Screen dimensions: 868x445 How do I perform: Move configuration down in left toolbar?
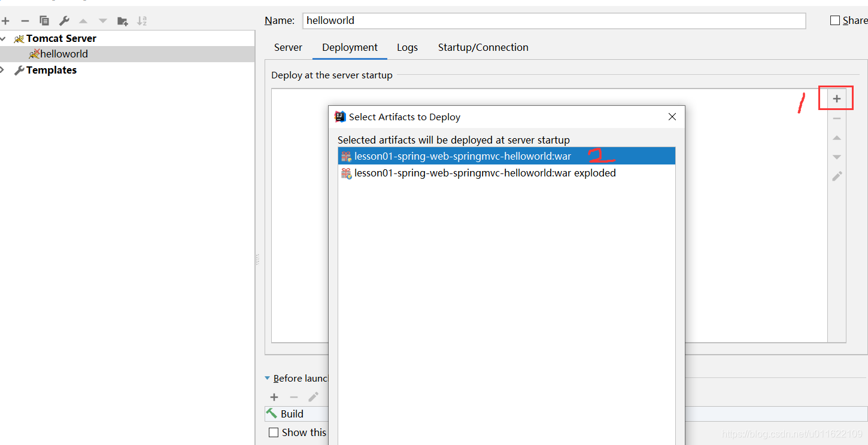tap(102, 21)
